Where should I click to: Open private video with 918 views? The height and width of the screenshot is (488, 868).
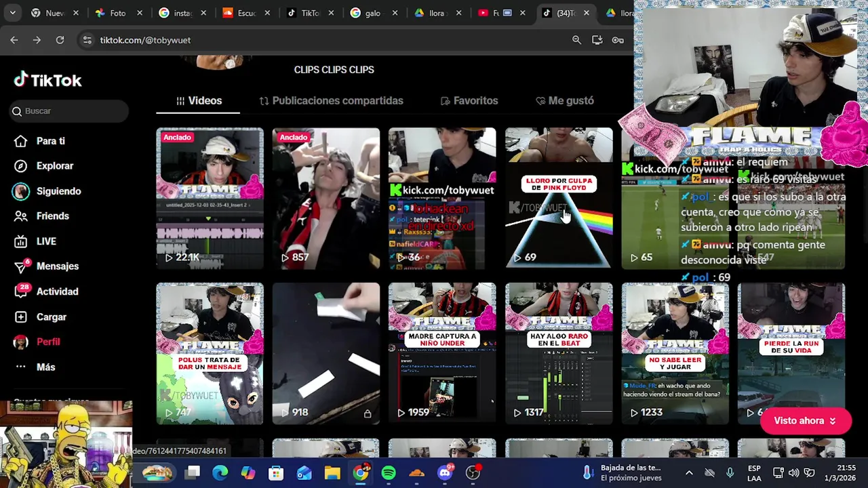326,353
